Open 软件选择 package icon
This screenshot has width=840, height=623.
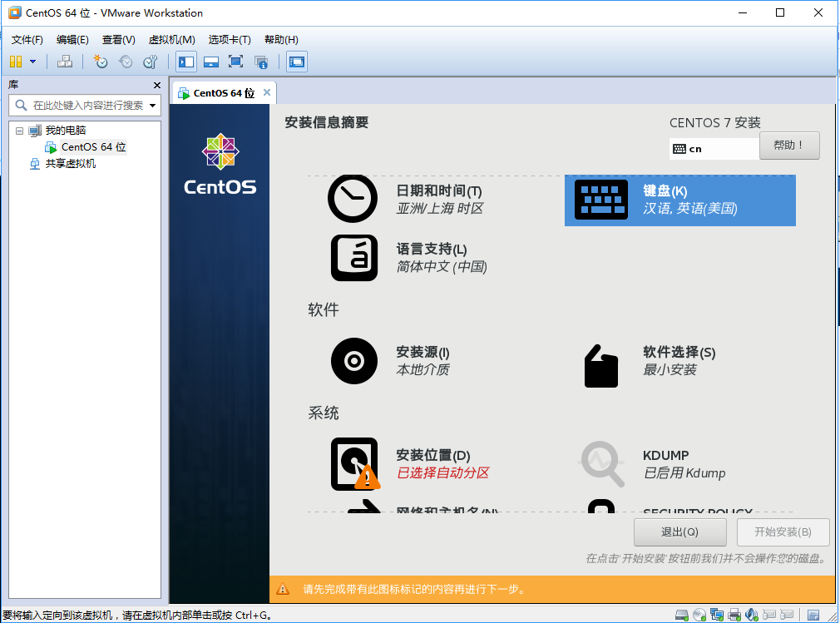[601, 366]
